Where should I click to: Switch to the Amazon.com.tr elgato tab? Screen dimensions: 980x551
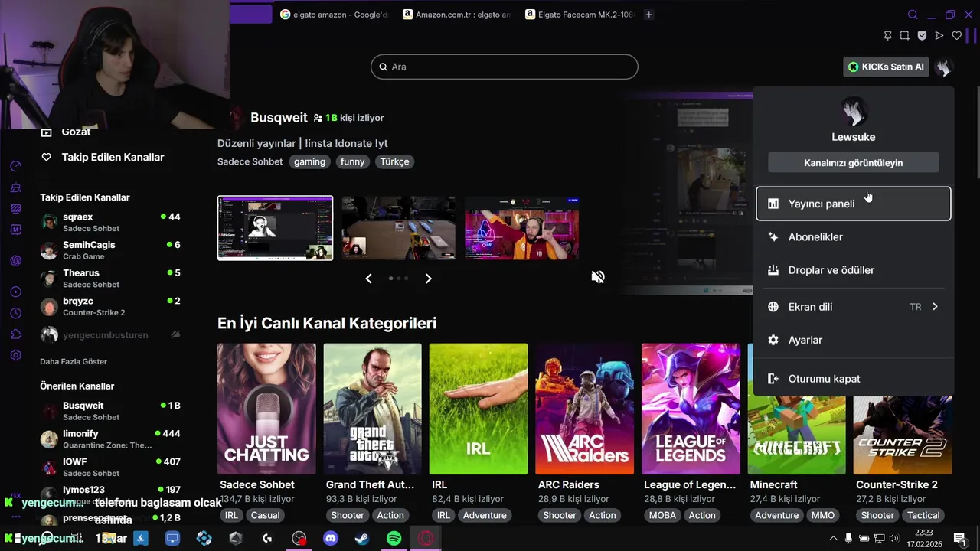pos(456,15)
